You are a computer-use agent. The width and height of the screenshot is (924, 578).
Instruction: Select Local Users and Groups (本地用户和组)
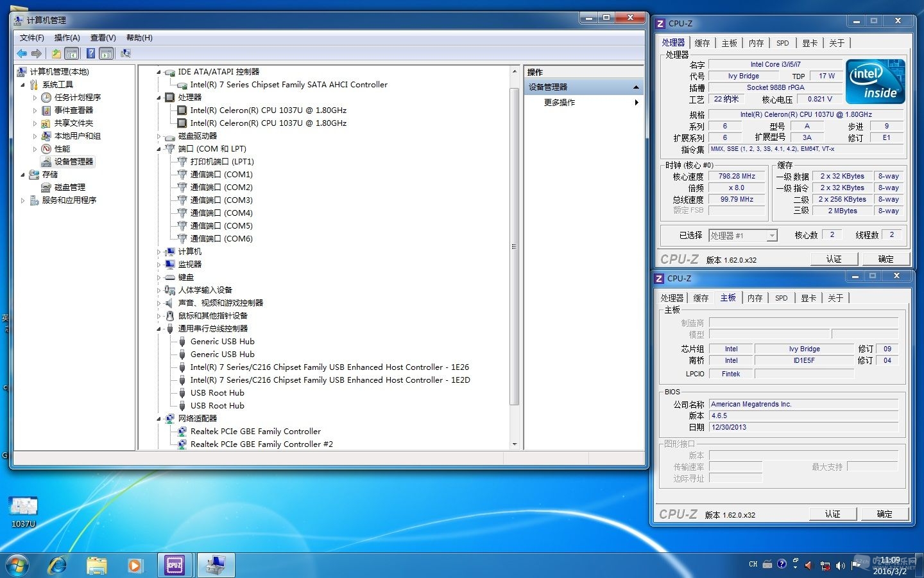78,136
